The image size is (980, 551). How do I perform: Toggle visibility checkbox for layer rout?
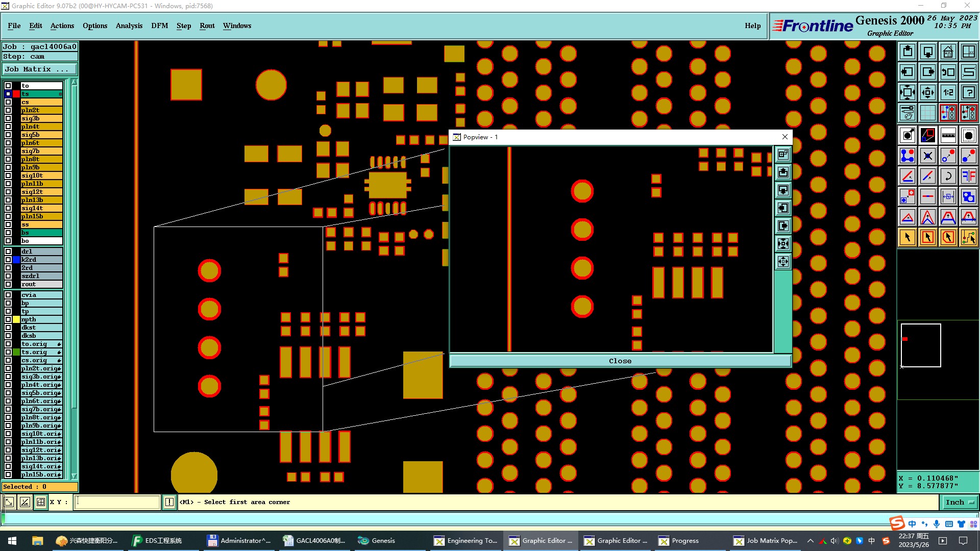click(x=8, y=284)
